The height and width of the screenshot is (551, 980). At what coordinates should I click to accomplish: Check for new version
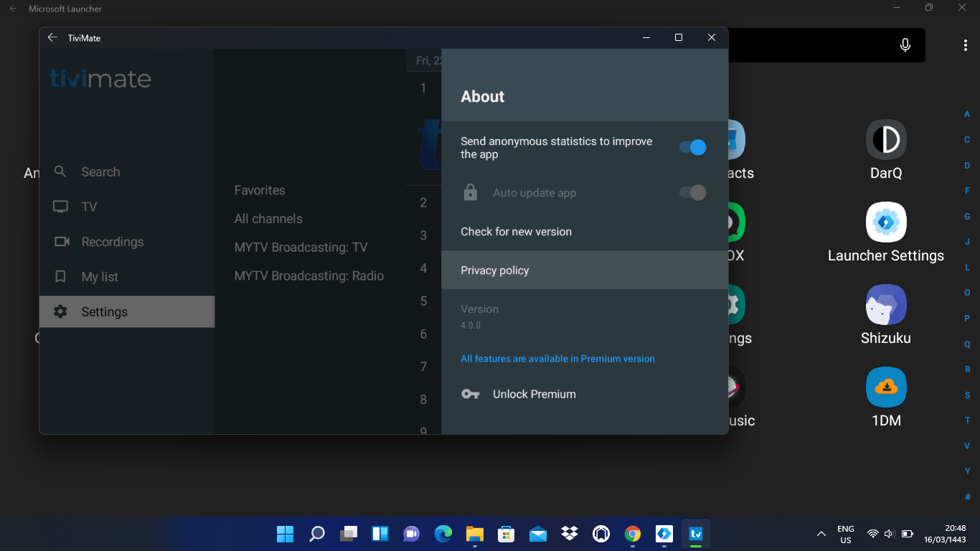[585, 232]
